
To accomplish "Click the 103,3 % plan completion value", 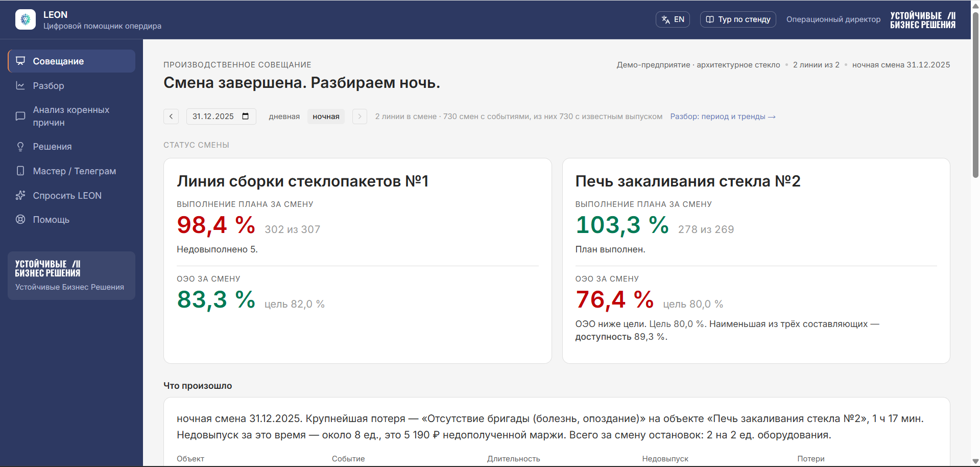I will tap(622, 225).
